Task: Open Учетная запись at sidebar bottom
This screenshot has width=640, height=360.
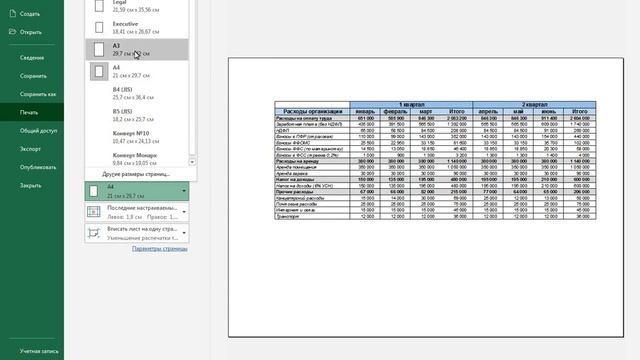Action: [x=39, y=351]
